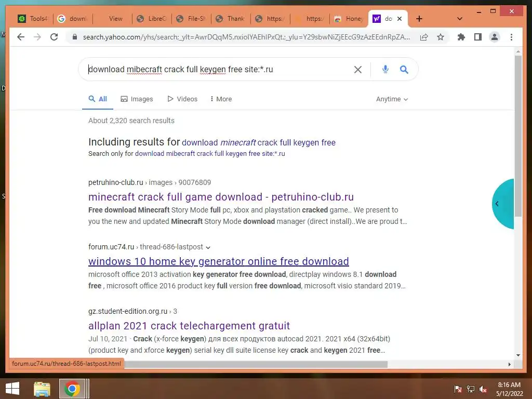Image resolution: width=532 pixels, height=399 pixels.
Task: Open windows 10 home key generator result
Action: (219, 261)
